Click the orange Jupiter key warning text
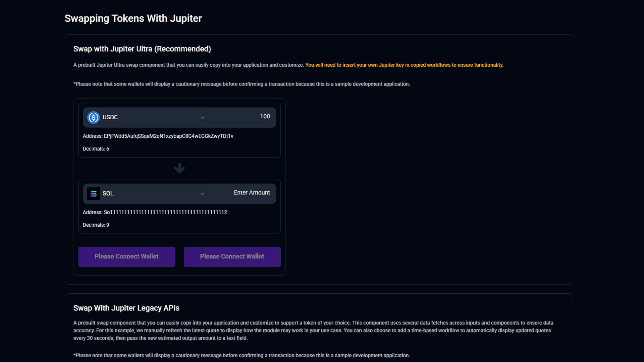Viewport: 644px width, 362px height. click(x=404, y=65)
